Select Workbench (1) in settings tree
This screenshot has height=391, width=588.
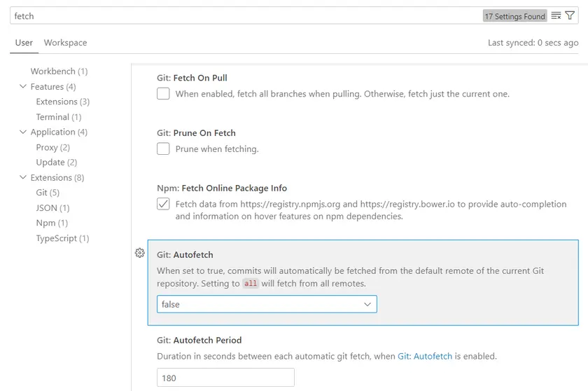coord(59,71)
